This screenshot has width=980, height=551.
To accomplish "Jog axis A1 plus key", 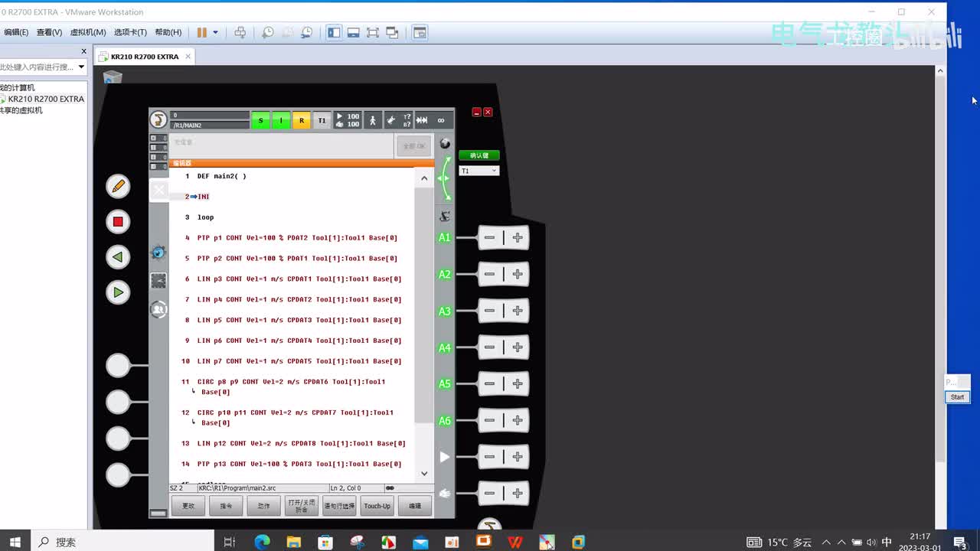I will click(518, 238).
